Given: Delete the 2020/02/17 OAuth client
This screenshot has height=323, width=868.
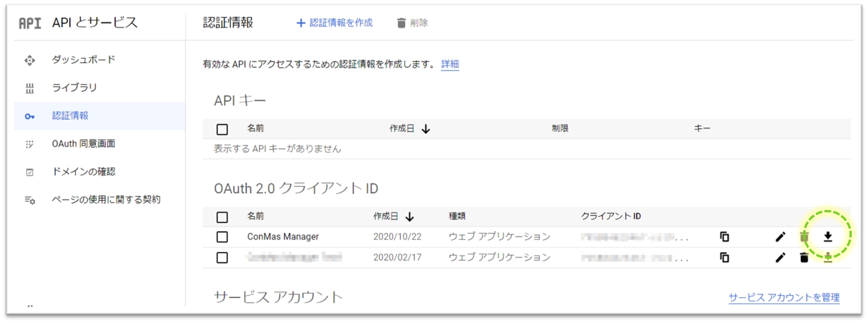Looking at the screenshot, I should click(x=804, y=258).
